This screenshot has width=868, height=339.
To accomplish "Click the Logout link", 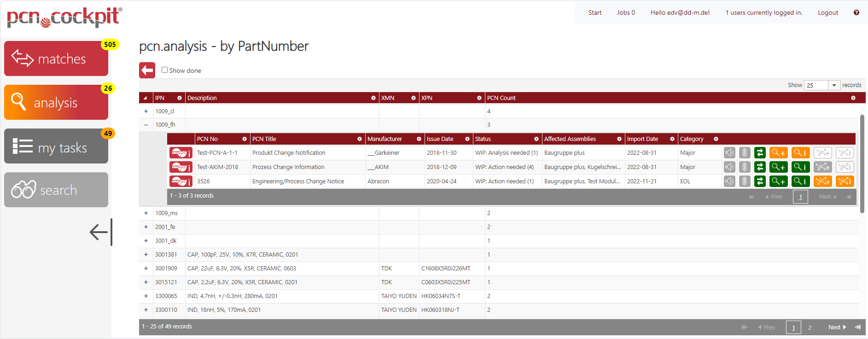I will tap(827, 12).
